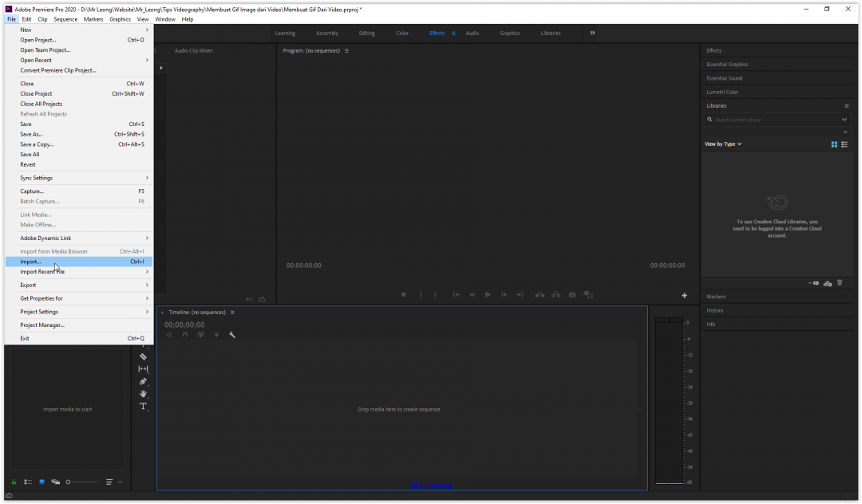This screenshot has width=862, height=504.
Task: Select the Slip tool
Action: (144, 368)
